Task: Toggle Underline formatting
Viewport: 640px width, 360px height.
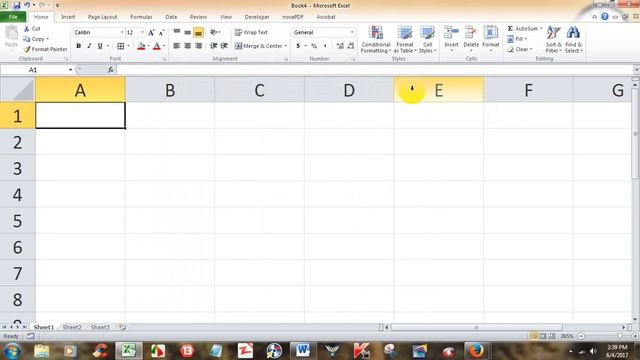Action: 100,46
